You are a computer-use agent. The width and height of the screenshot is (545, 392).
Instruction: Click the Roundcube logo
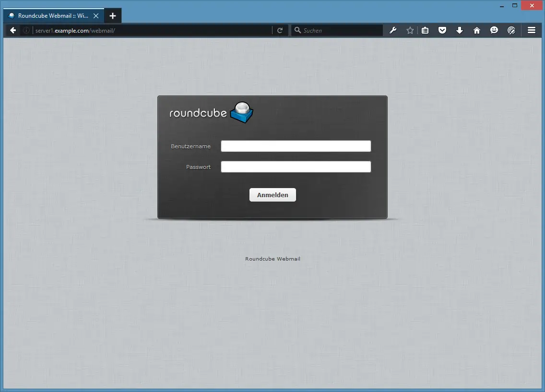[211, 112]
